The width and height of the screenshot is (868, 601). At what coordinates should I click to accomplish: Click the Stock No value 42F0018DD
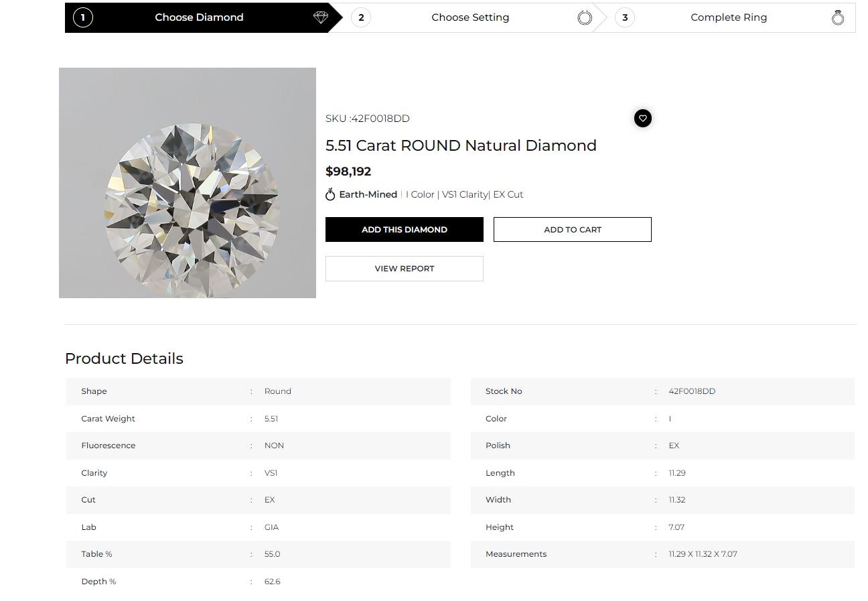click(692, 391)
